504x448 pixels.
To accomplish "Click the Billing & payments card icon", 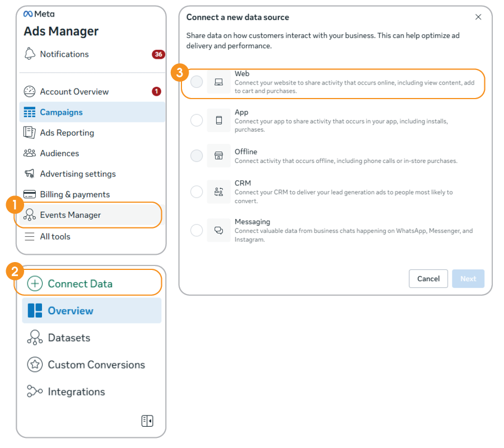I will click(30, 195).
